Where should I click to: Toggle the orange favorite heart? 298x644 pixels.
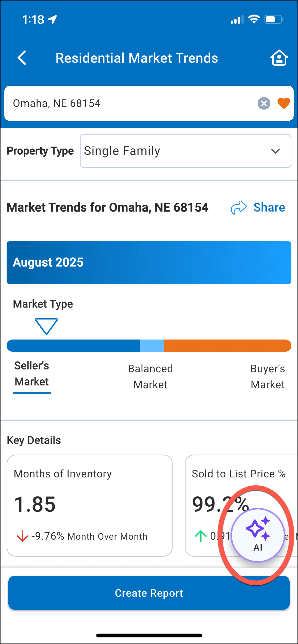tap(284, 103)
